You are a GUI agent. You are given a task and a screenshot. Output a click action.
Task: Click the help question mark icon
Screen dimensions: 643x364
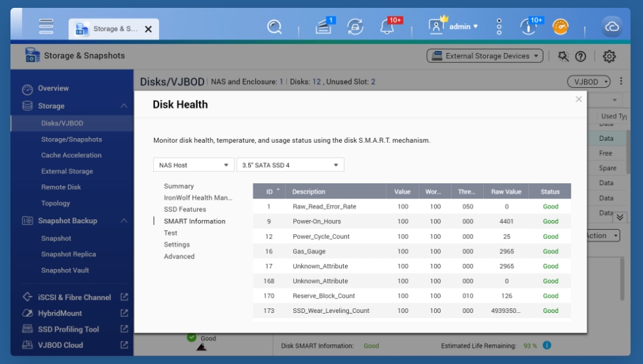580,56
